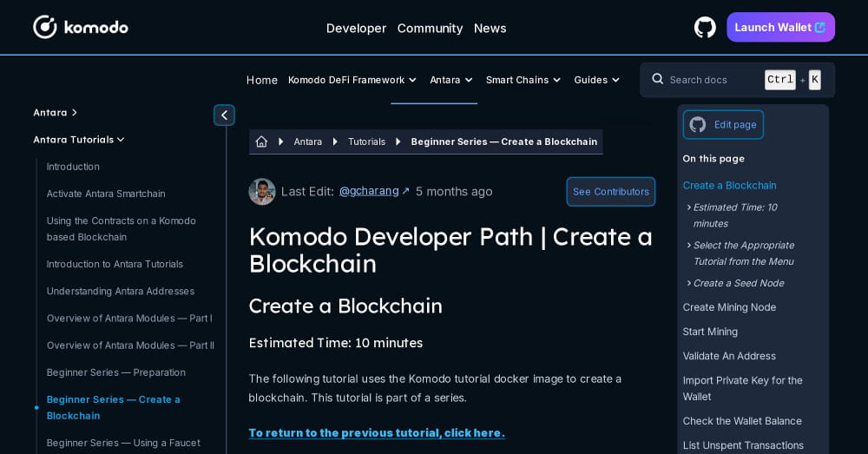Viewport: 868px width, 454px height.
Task: Open Introduction to Antara Tutorials
Action: 115,264
